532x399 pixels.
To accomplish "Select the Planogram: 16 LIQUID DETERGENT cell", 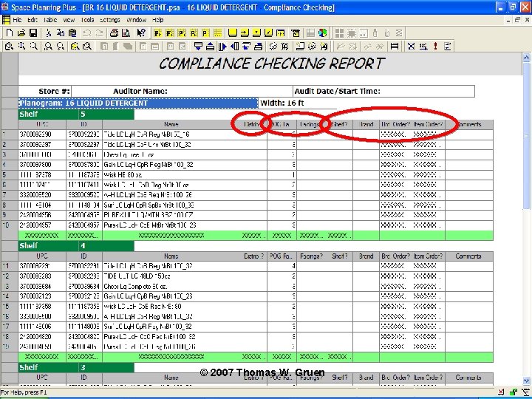I will coord(138,103).
